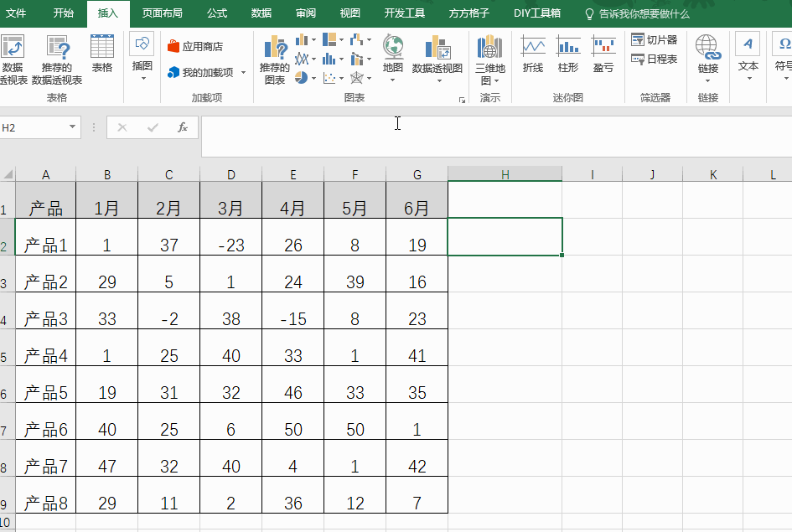Insert a statistic histogram chart
792x532 pixels.
coord(329,59)
